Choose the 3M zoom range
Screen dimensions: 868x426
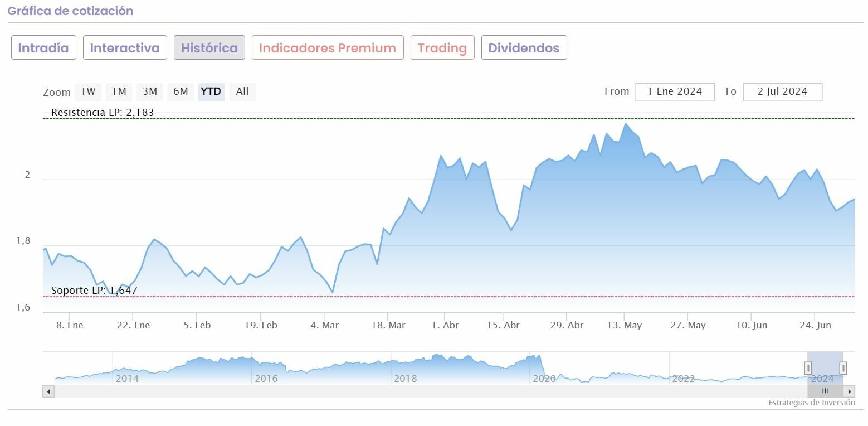click(x=150, y=91)
